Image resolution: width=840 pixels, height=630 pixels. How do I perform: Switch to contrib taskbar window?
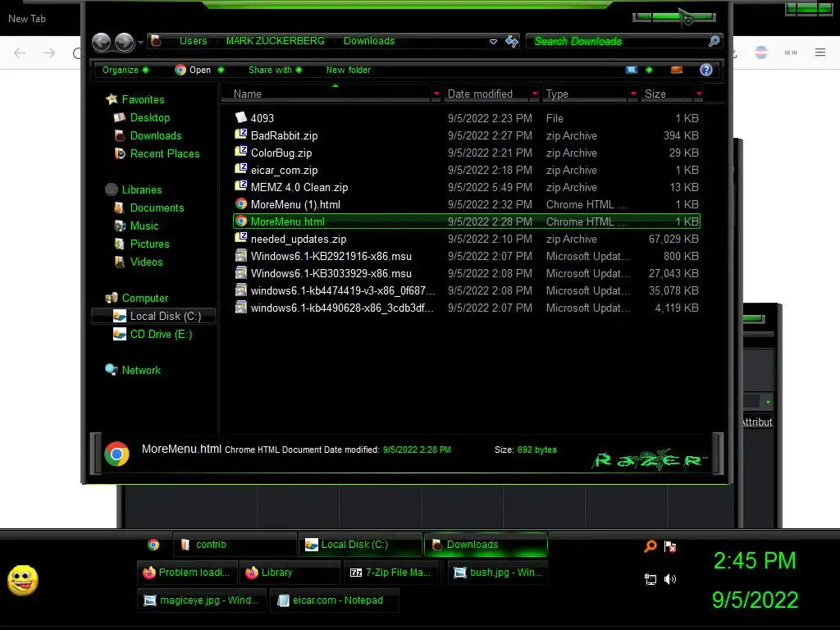(235, 545)
